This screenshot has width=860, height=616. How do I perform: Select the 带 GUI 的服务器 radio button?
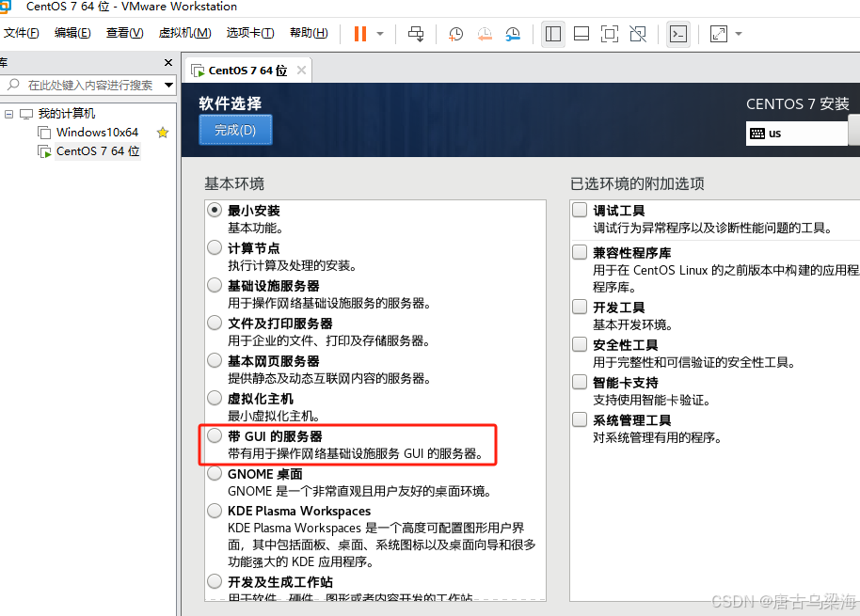pos(215,435)
